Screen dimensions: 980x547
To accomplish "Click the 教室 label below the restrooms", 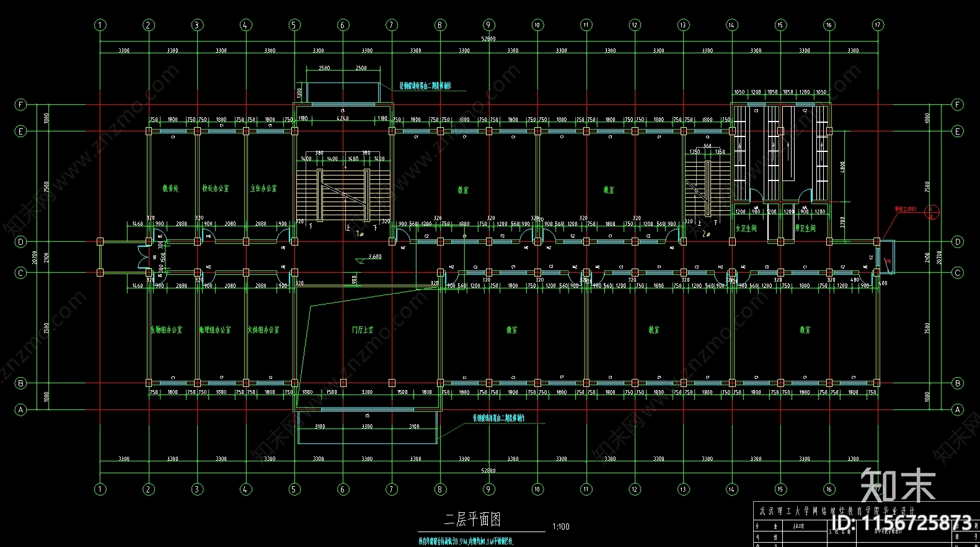I will 805,330.
